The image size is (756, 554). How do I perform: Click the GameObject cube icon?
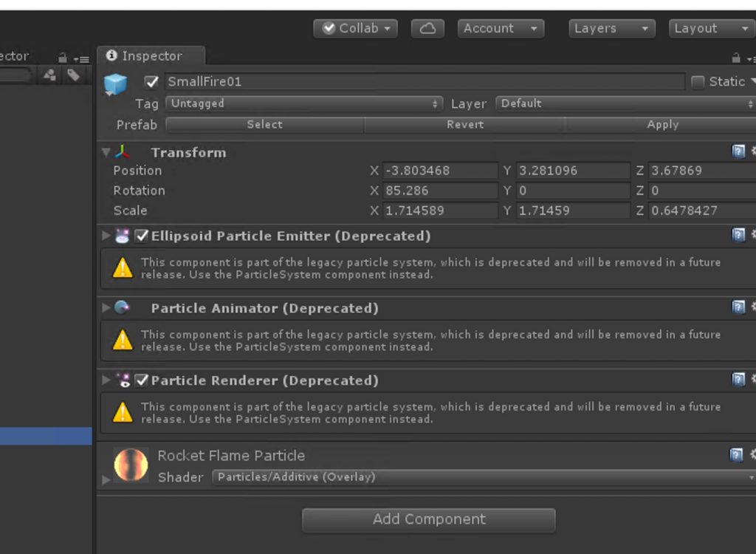(115, 84)
